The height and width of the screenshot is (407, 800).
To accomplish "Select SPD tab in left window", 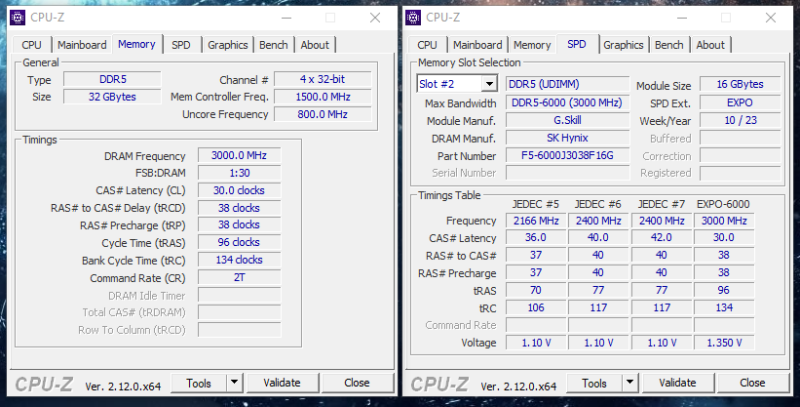I will point(181,45).
